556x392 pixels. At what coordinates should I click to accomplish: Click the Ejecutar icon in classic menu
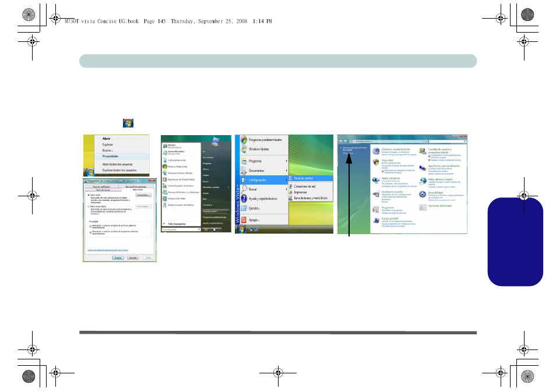[244, 209]
